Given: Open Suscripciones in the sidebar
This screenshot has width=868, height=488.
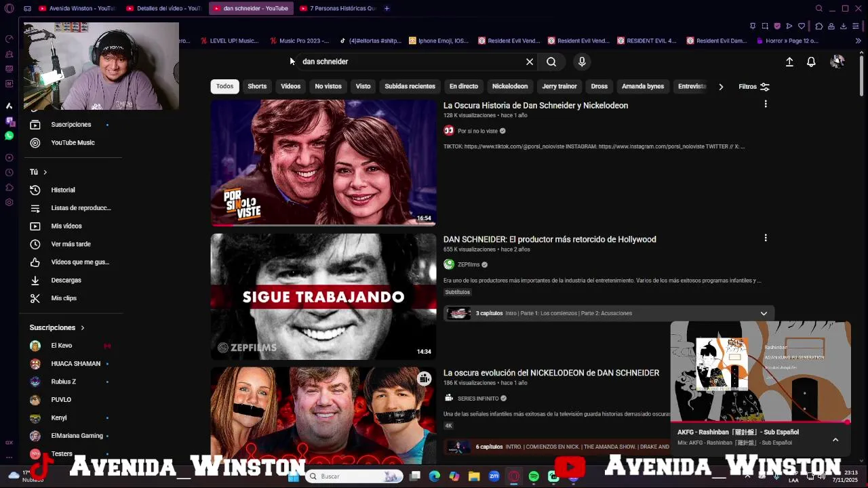Looking at the screenshot, I should pos(71,125).
